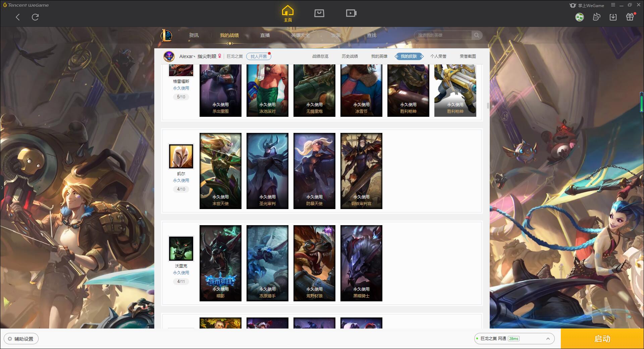Click the player profile avatar

169,56
